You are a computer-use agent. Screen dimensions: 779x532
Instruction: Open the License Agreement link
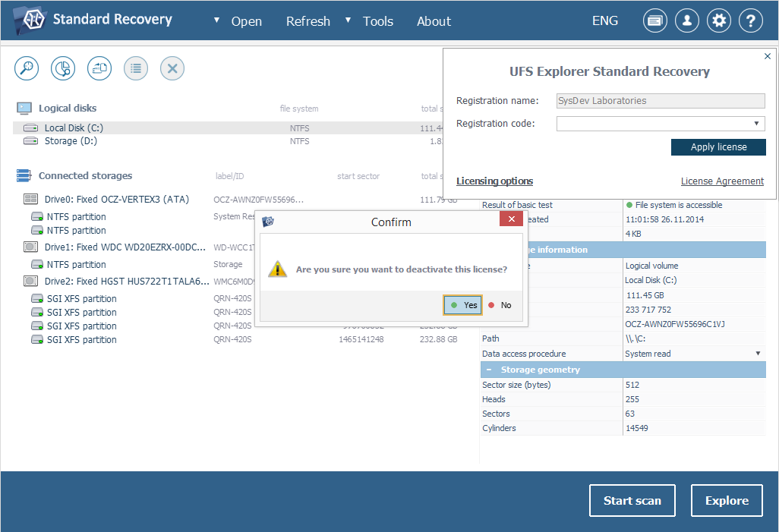click(x=722, y=181)
